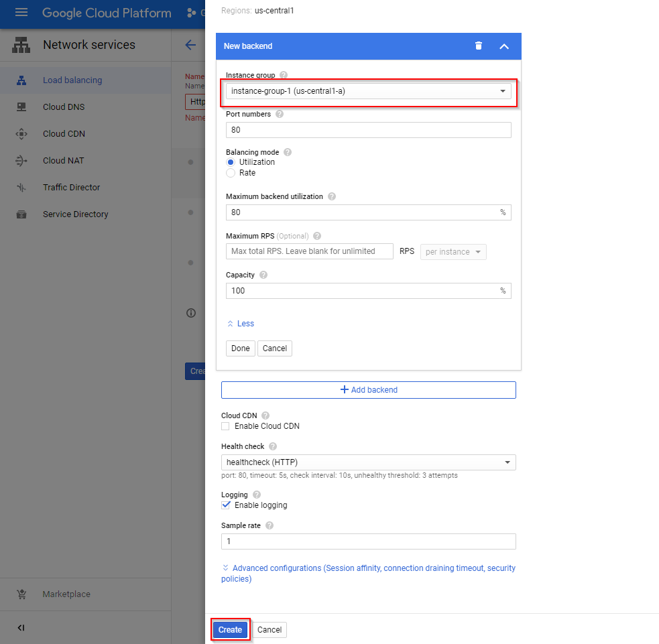This screenshot has height=644, width=659.
Task: Open Service Directory menu item
Action: (x=86, y=214)
